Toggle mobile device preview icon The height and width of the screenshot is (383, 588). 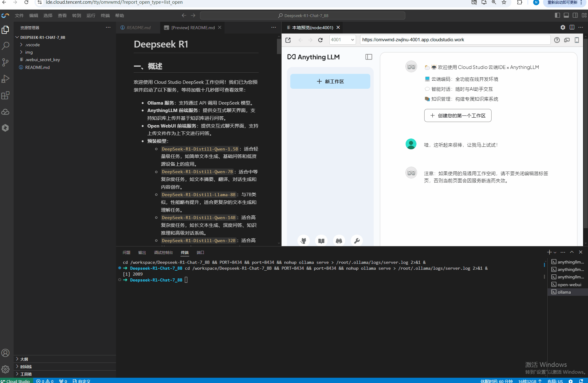click(x=577, y=40)
